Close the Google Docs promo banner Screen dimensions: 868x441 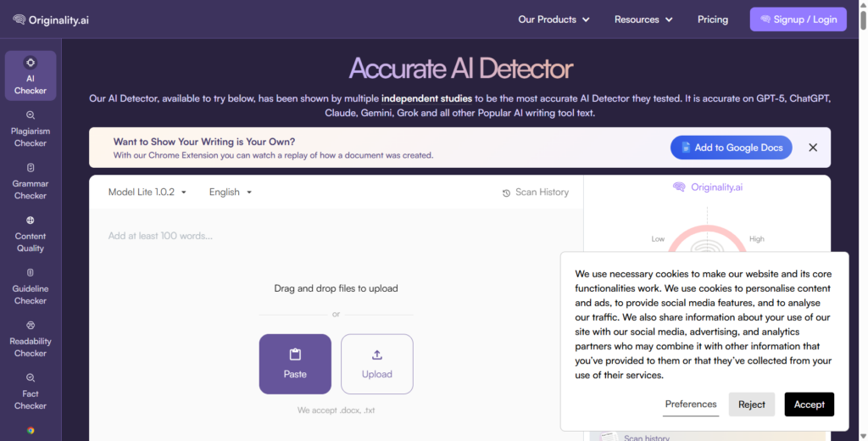[x=813, y=148]
